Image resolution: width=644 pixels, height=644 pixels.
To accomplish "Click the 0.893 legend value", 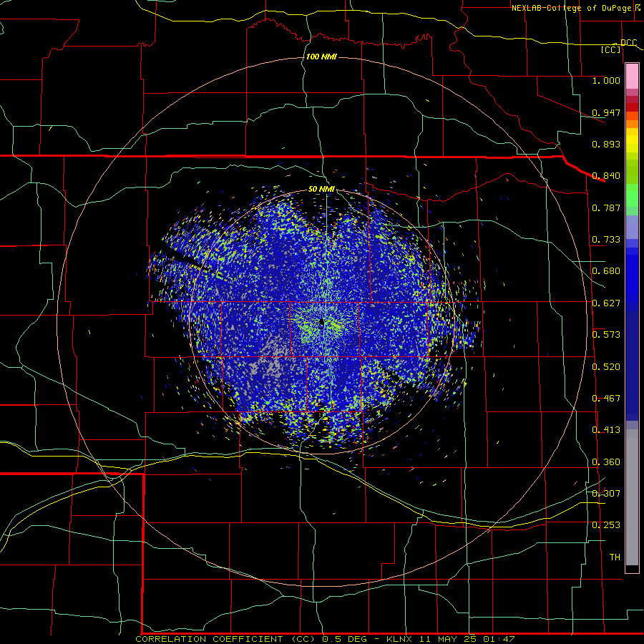I will pyautogui.click(x=606, y=144).
